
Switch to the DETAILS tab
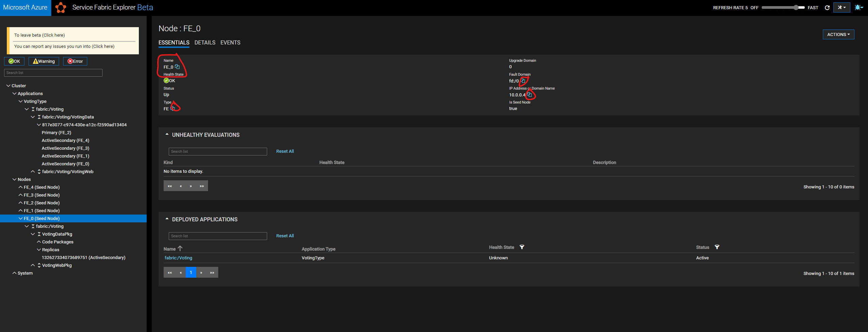point(205,42)
